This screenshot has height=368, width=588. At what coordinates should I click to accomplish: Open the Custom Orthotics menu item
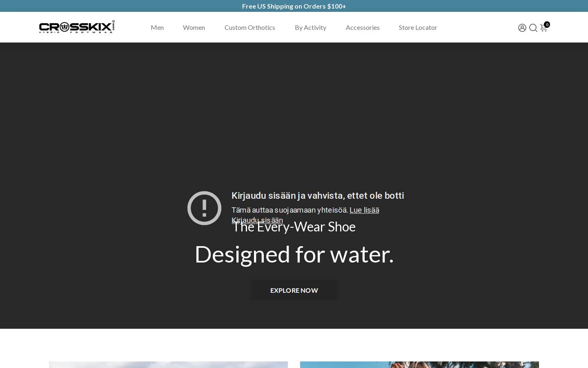tap(250, 27)
